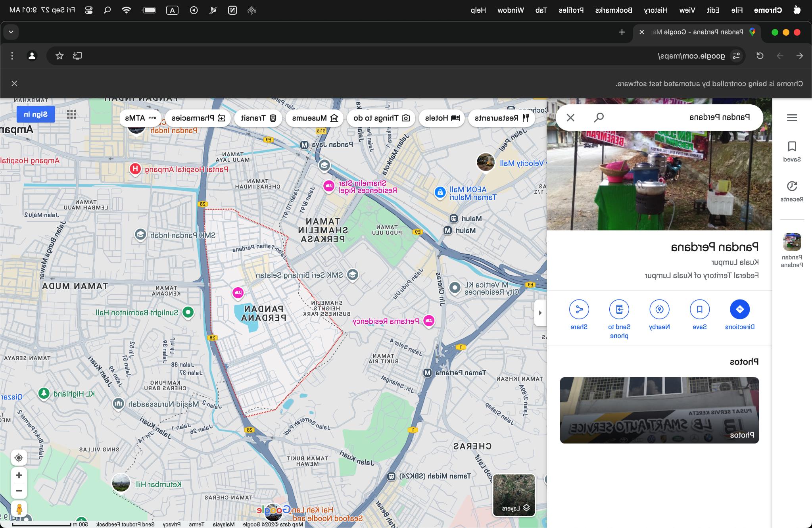This screenshot has width=812, height=528.
Task: Filter map by Hotels chip
Action: 442,118
